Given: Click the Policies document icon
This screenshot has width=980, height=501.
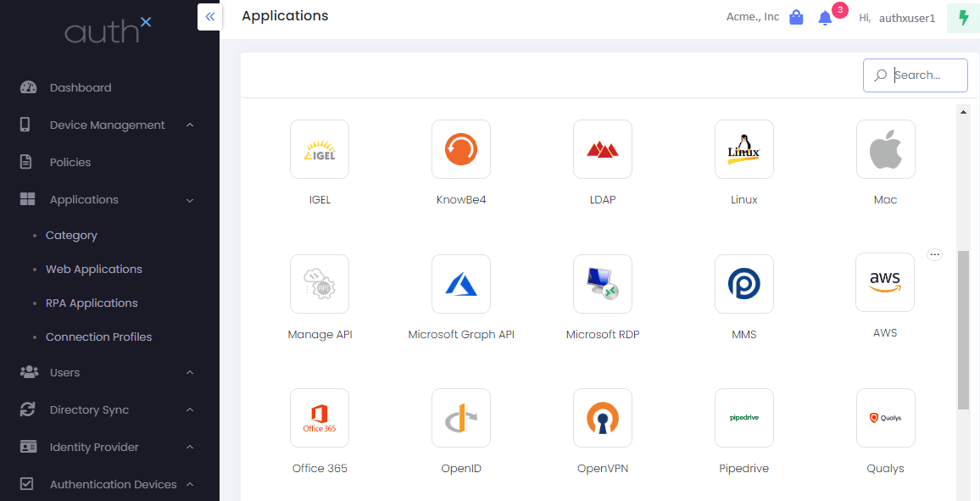Looking at the screenshot, I should pyautogui.click(x=25, y=162).
